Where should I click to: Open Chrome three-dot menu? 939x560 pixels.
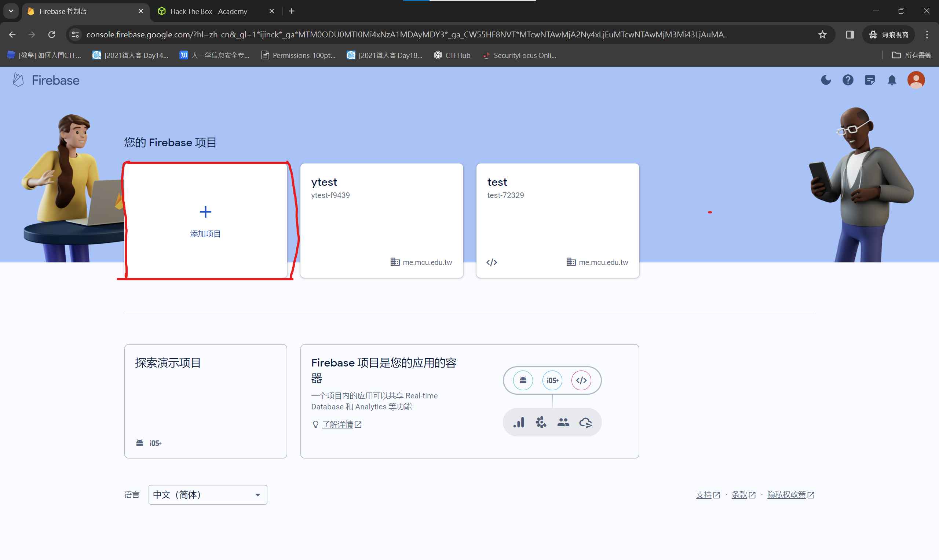pyautogui.click(x=927, y=35)
